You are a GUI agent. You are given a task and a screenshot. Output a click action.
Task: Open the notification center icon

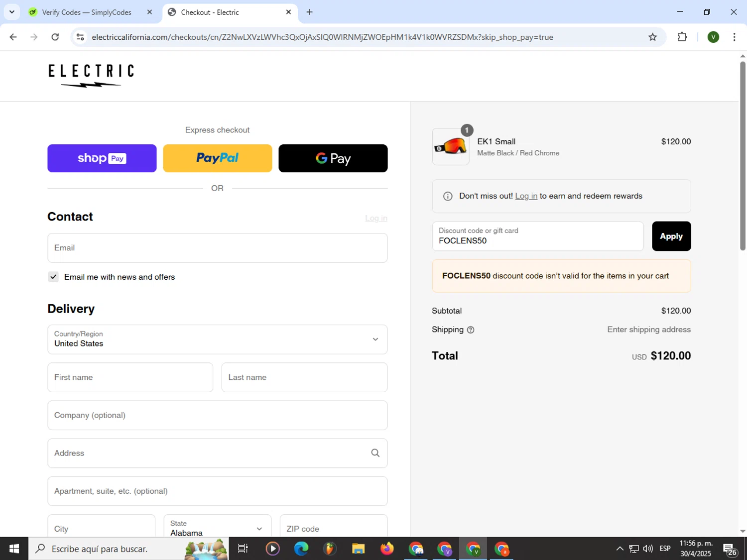730,550
